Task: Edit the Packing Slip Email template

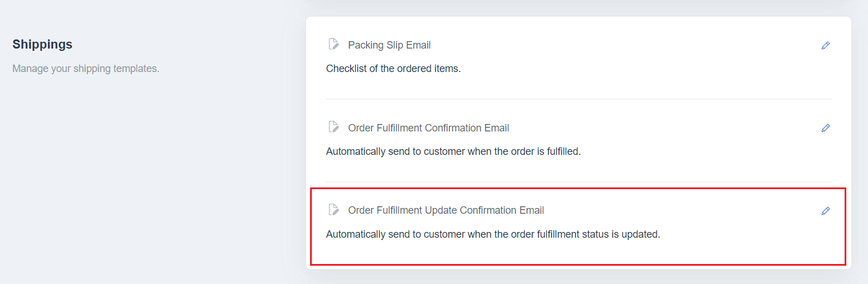Action: pos(825,46)
